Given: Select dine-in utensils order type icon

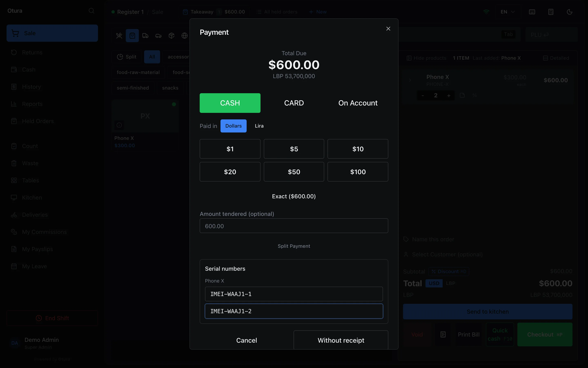Looking at the screenshot, I should pos(119,36).
